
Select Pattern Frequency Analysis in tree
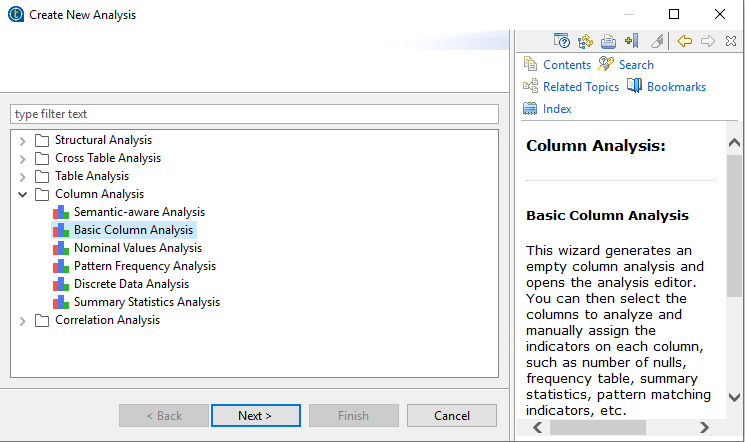144,266
